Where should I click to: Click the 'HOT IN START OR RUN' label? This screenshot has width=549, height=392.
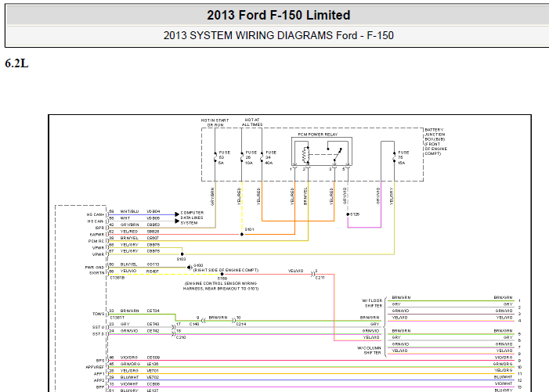[x=215, y=122]
